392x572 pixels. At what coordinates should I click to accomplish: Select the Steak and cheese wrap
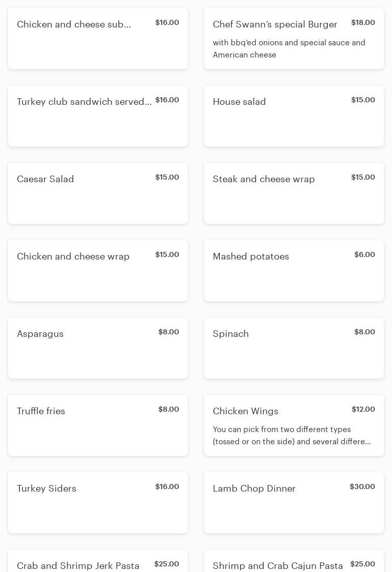click(294, 193)
